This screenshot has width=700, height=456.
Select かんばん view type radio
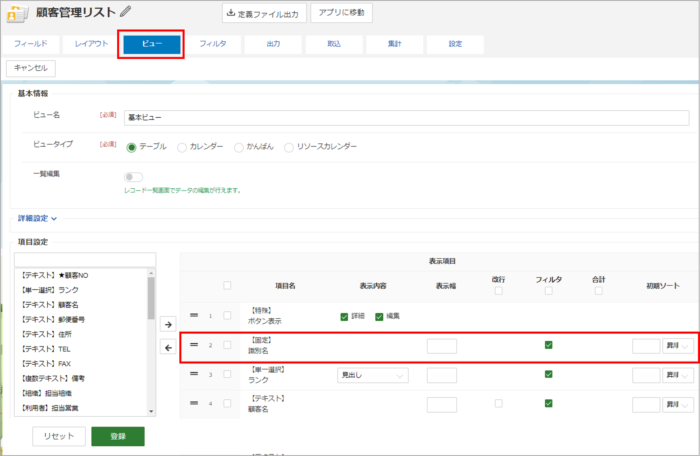click(x=239, y=147)
